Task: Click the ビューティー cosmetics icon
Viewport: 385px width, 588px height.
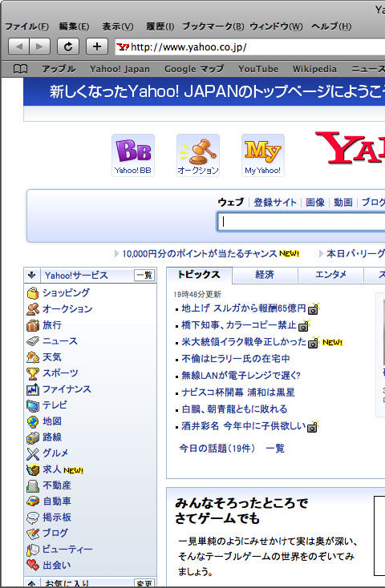Action: coord(33,550)
